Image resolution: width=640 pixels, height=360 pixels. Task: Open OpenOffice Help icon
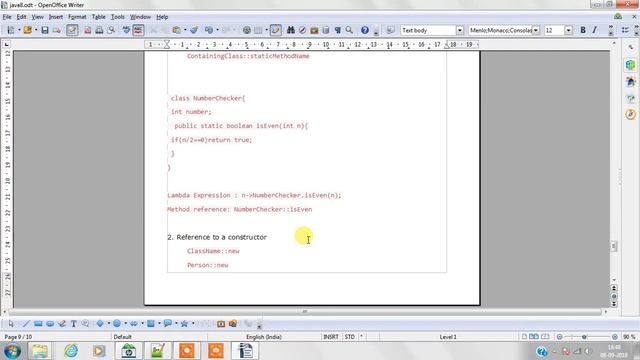365,30
